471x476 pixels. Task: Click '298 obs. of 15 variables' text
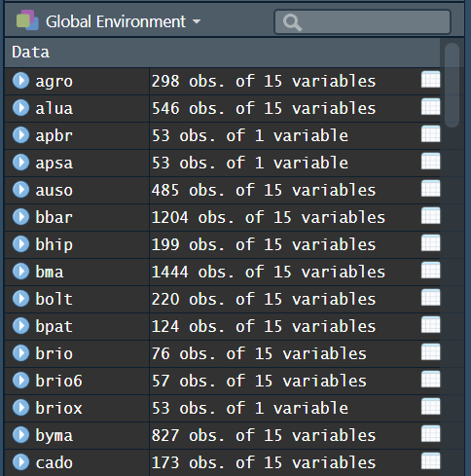pos(264,81)
